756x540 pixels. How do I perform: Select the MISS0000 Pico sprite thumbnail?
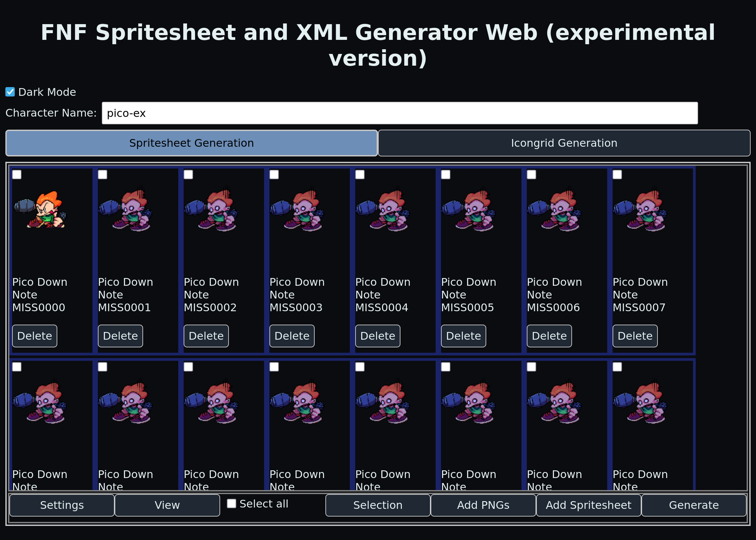click(x=40, y=210)
